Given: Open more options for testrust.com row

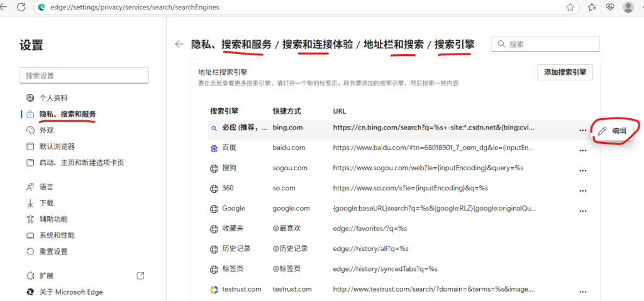Looking at the screenshot, I should click(x=582, y=292).
